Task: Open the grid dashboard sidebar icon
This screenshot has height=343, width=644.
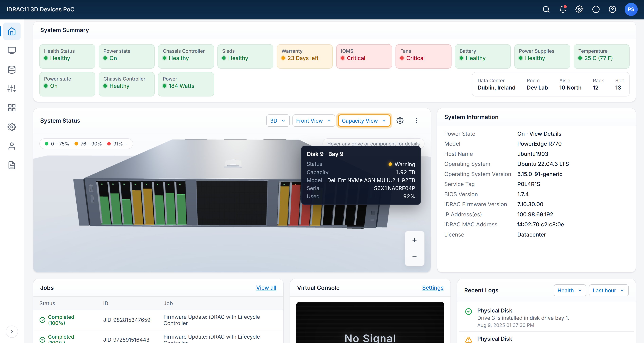Action: [x=12, y=108]
